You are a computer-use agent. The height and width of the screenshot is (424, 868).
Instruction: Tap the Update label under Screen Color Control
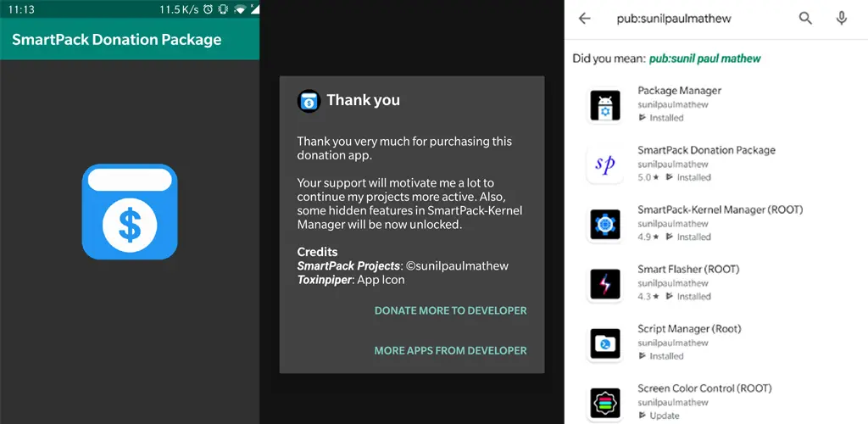(665, 416)
